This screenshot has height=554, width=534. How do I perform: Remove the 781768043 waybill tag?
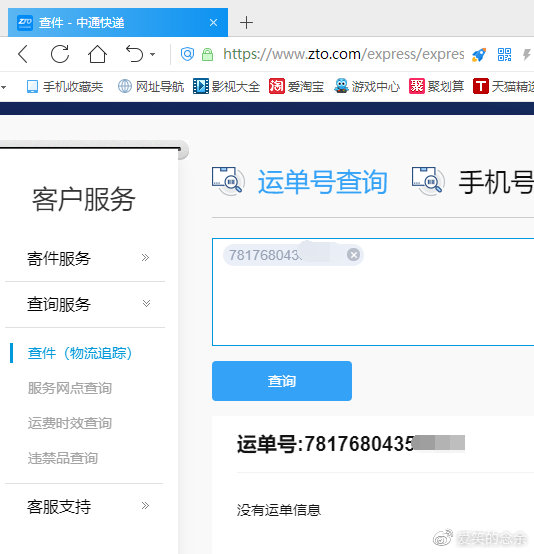(x=353, y=254)
